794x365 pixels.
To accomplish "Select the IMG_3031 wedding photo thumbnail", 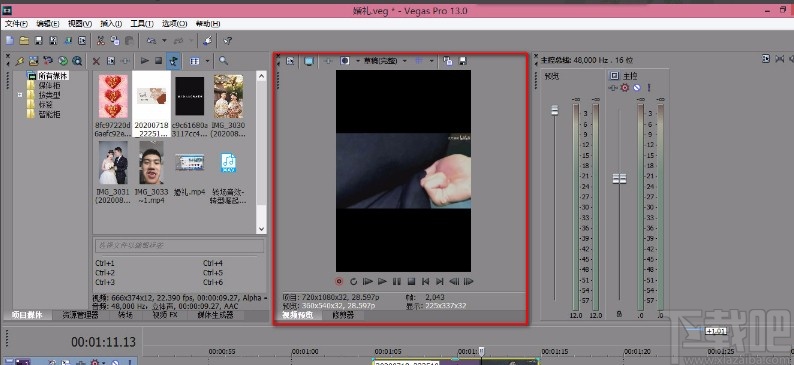I will pos(113,163).
